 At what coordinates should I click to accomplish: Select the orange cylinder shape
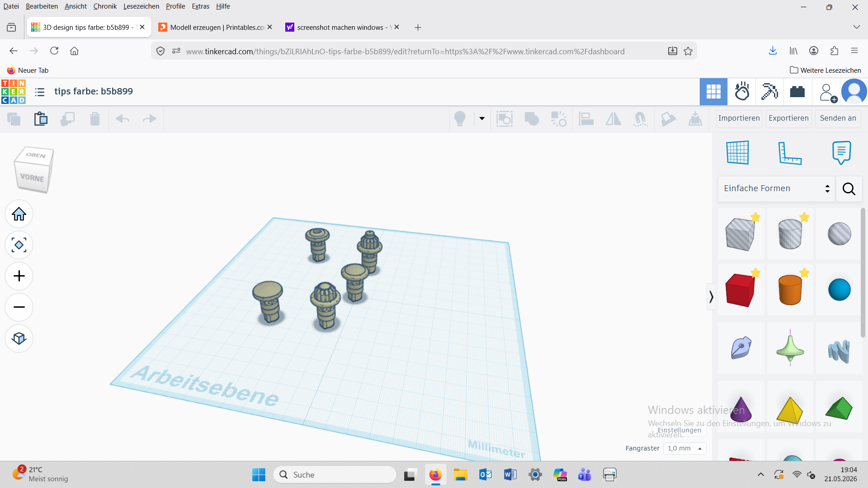point(790,290)
